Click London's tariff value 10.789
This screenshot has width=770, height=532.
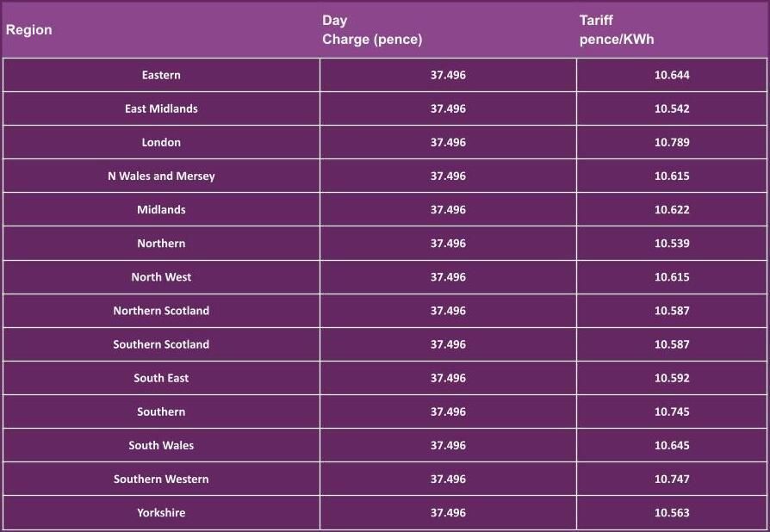(x=672, y=142)
